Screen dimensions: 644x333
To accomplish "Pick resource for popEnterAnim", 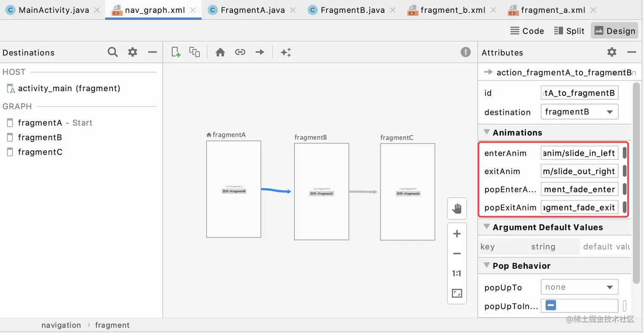I will coord(624,189).
